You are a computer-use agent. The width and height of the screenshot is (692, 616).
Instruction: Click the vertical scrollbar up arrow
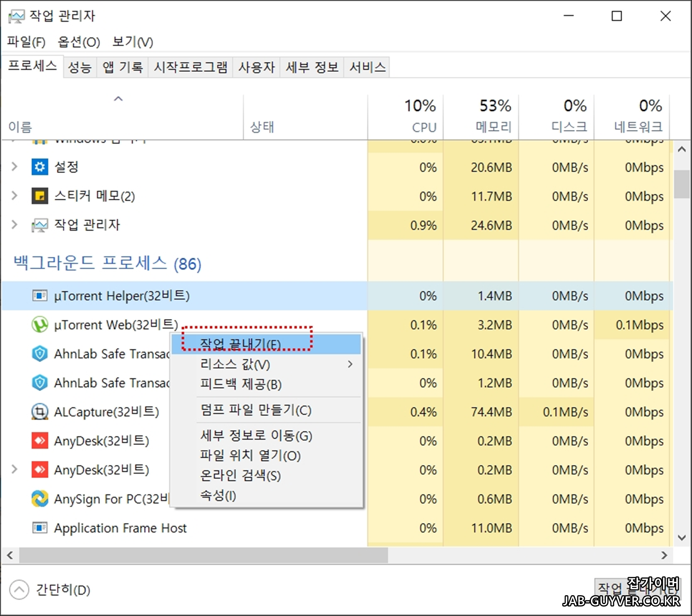point(682,149)
